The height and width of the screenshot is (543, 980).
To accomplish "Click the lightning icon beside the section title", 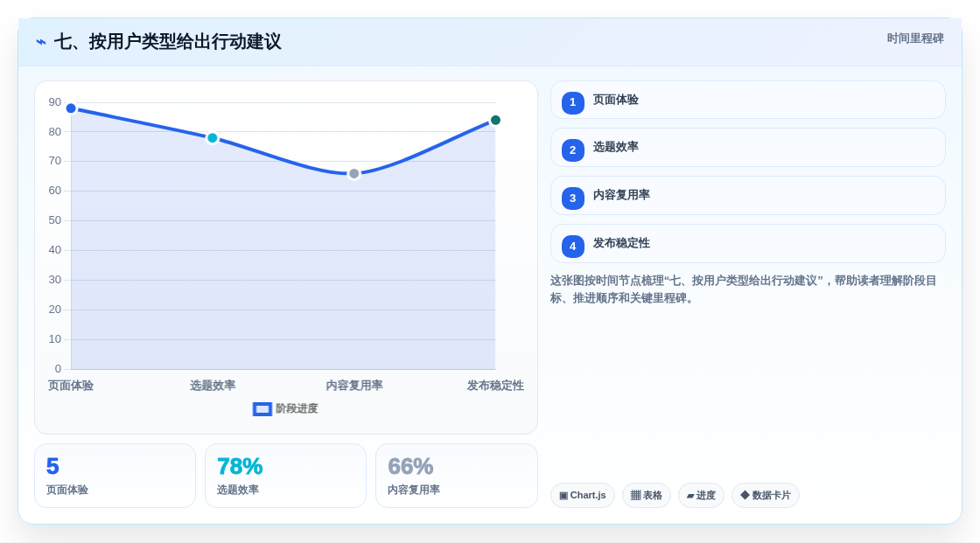I will [41, 42].
